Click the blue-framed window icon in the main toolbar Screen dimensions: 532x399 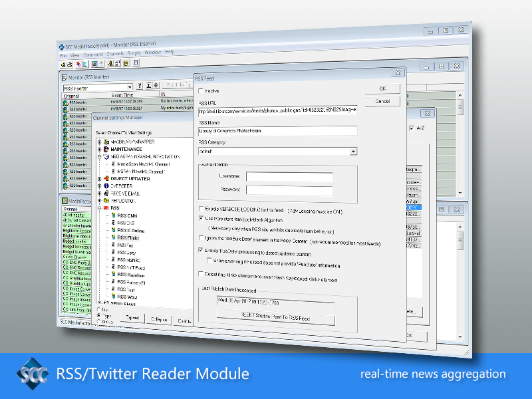pyautogui.click(x=94, y=64)
